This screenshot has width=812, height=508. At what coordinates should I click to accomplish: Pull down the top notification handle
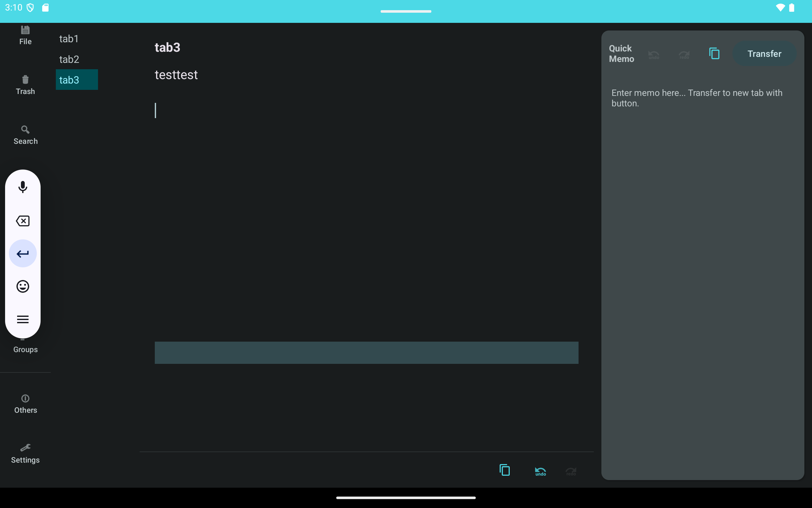click(406, 11)
